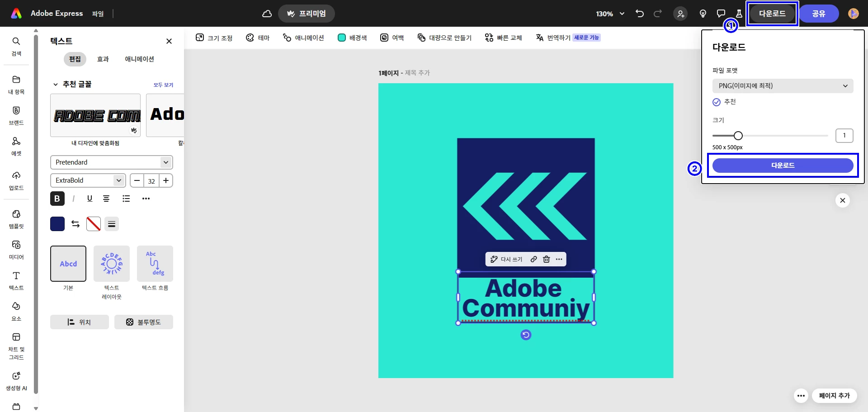Click the 모두 보기 link
The image size is (868, 412).
(x=163, y=85)
